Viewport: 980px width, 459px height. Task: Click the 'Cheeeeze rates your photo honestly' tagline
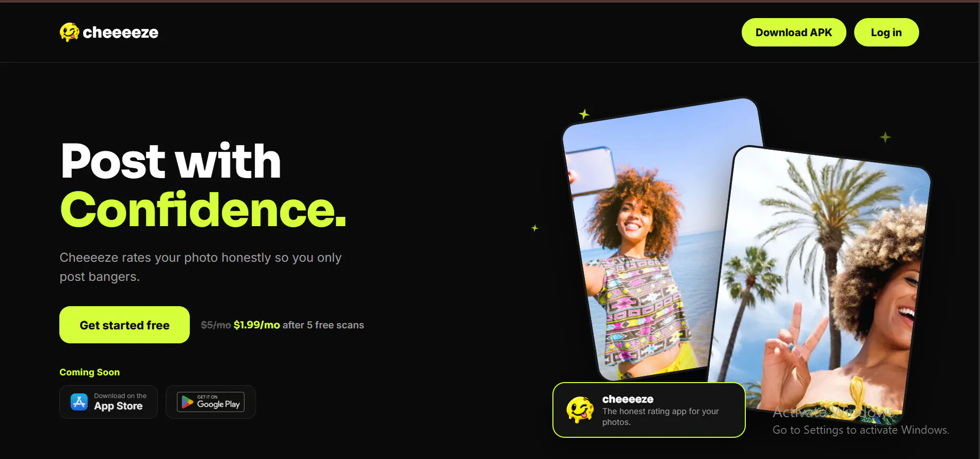pyautogui.click(x=201, y=267)
